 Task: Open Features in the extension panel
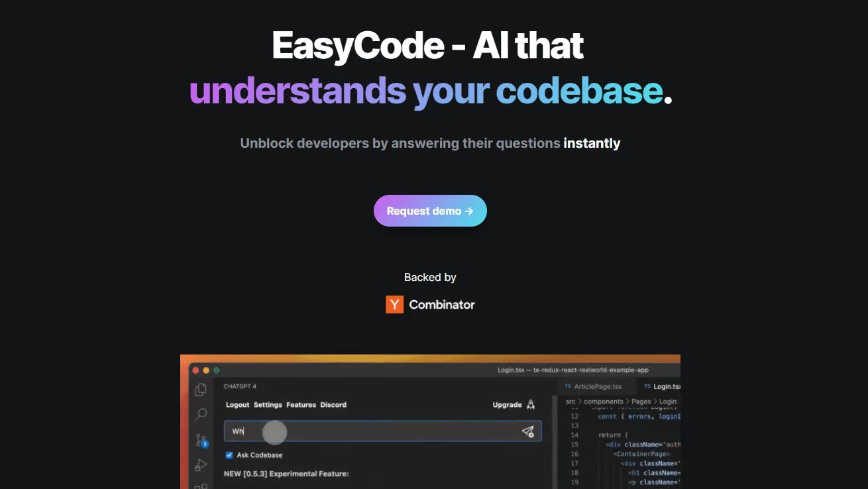click(x=301, y=405)
